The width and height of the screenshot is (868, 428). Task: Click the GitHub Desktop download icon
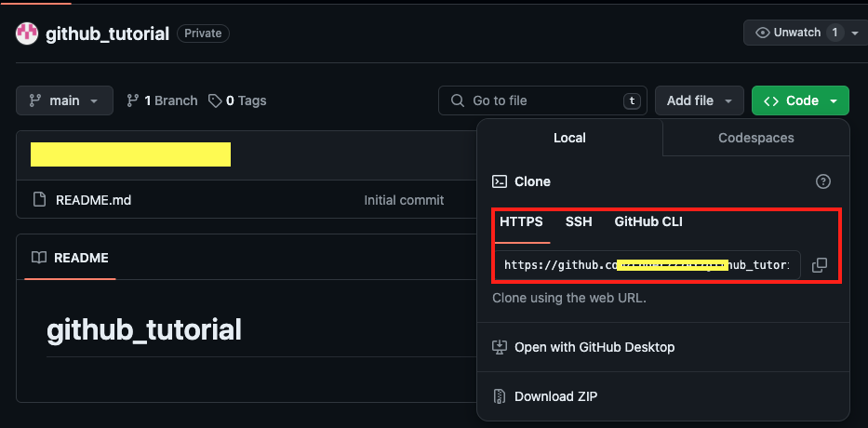click(x=500, y=347)
